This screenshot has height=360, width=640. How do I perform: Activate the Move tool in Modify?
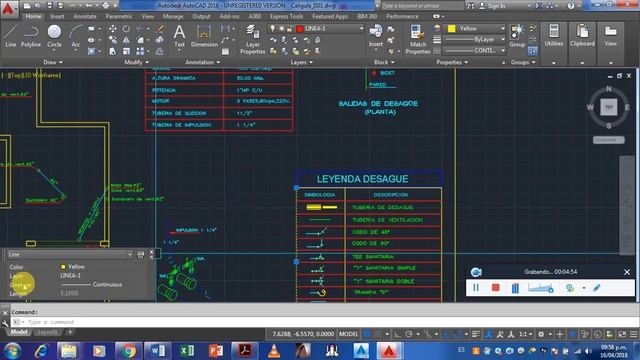click(x=113, y=29)
